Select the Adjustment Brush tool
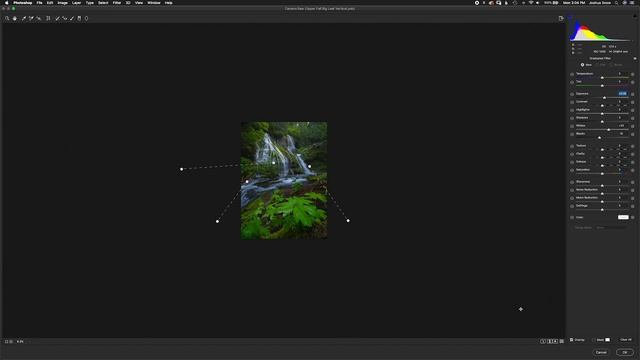 tap(72, 18)
